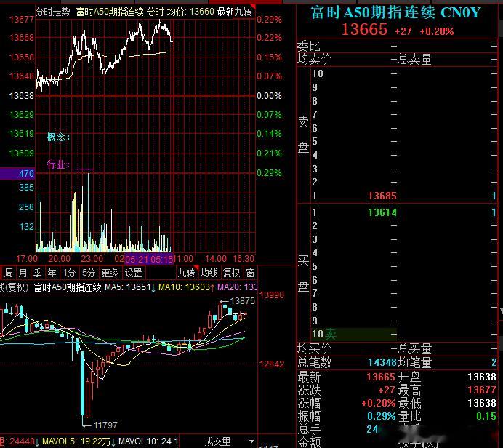Click the 16:30 time axis label
Viewport: 503px width, 448px height.
244,259
